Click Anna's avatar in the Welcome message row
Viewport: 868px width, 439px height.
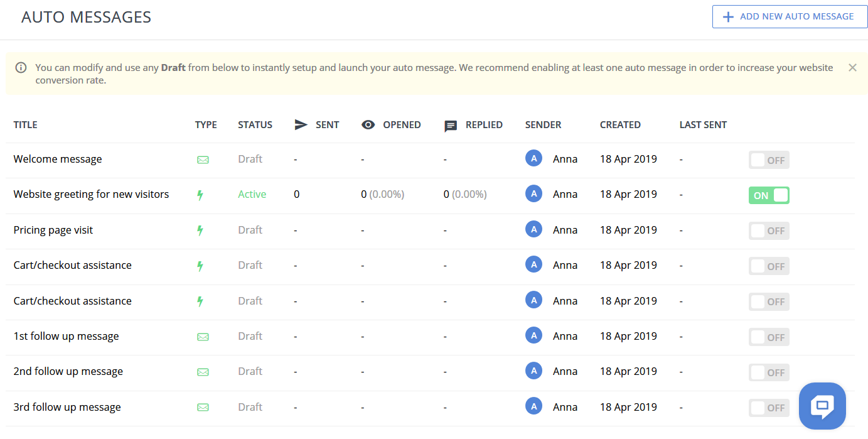pos(533,159)
